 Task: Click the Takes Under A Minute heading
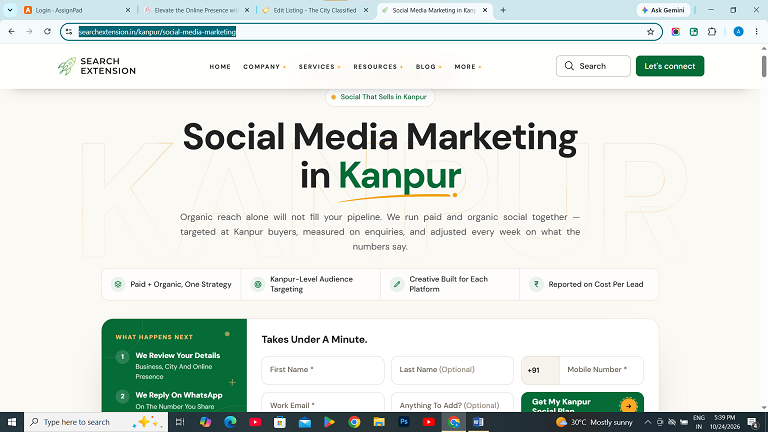[x=314, y=339]
